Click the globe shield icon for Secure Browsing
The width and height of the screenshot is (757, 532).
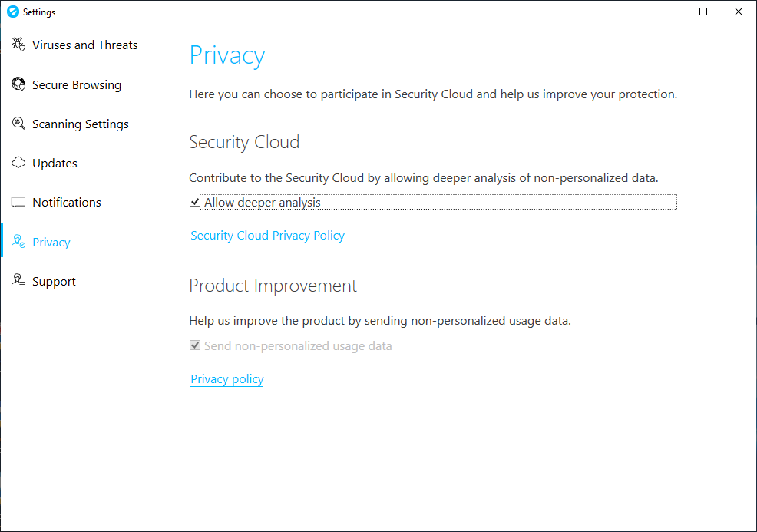point(18,84)
